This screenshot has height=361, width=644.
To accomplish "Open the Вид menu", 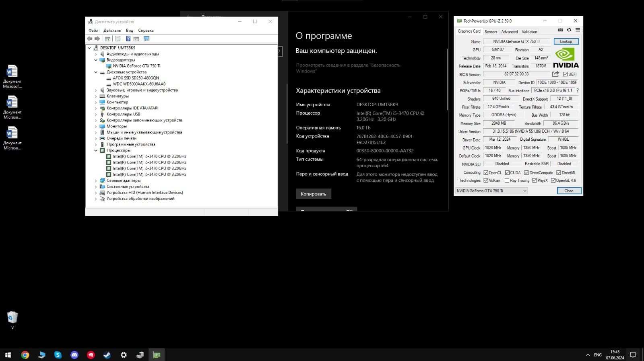I will pos(129,31).
